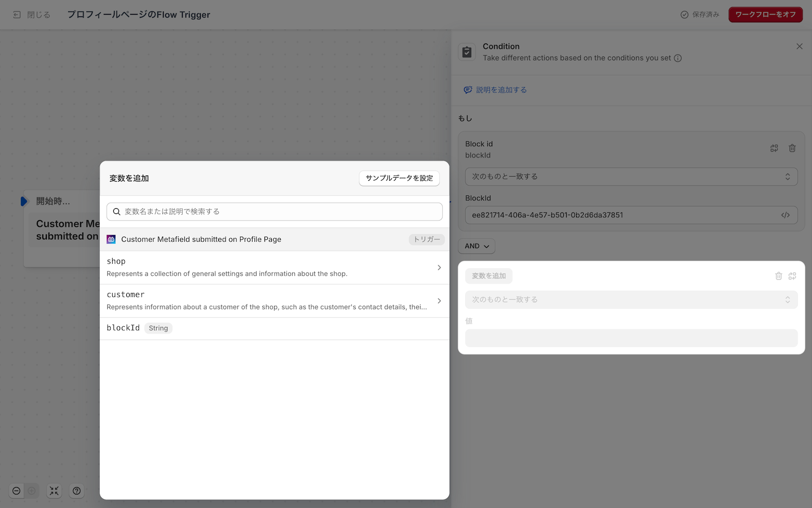The image size is (812, 508).
Task: Click the info icon next to Condition description
Action: point(678,58)
